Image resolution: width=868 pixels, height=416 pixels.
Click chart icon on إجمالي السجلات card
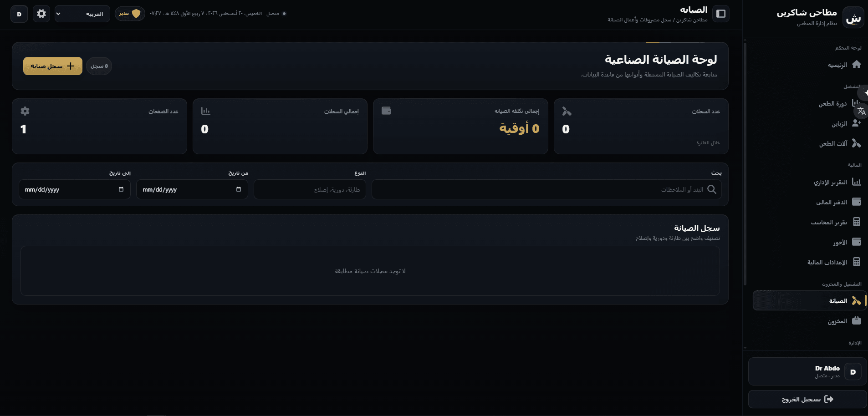click(206, 111)
